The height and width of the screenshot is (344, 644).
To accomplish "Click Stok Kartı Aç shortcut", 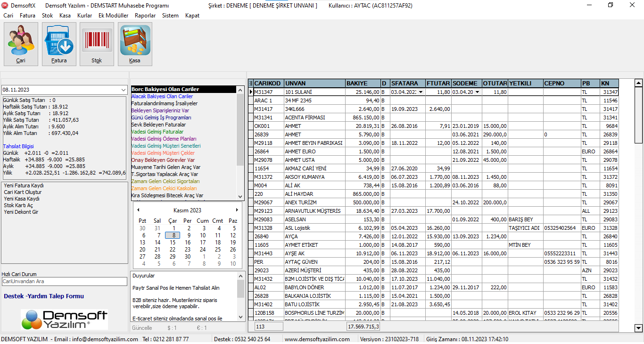I will click(18, 205).
